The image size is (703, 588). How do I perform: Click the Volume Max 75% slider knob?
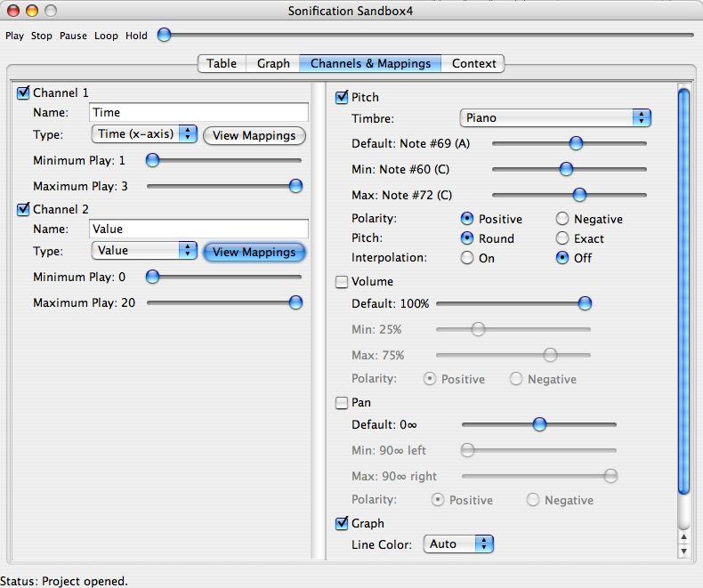(x=550, y=355)
